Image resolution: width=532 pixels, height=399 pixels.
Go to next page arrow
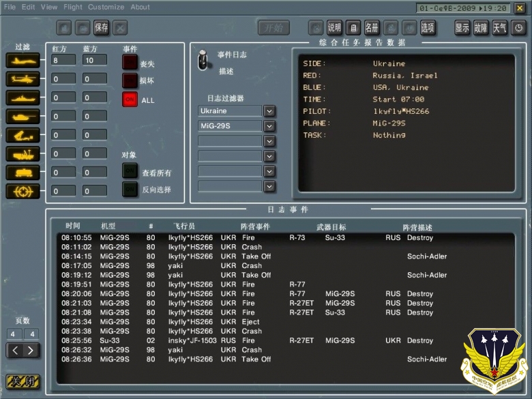click(31, 351)
